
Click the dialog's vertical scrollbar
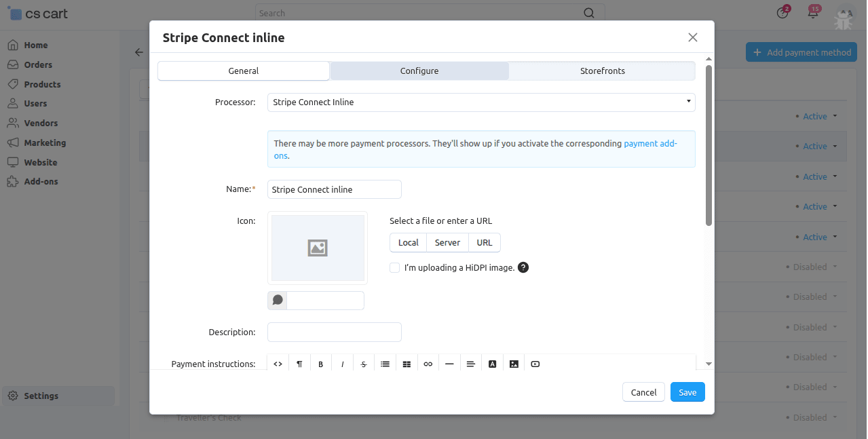(x=709, y=145)
